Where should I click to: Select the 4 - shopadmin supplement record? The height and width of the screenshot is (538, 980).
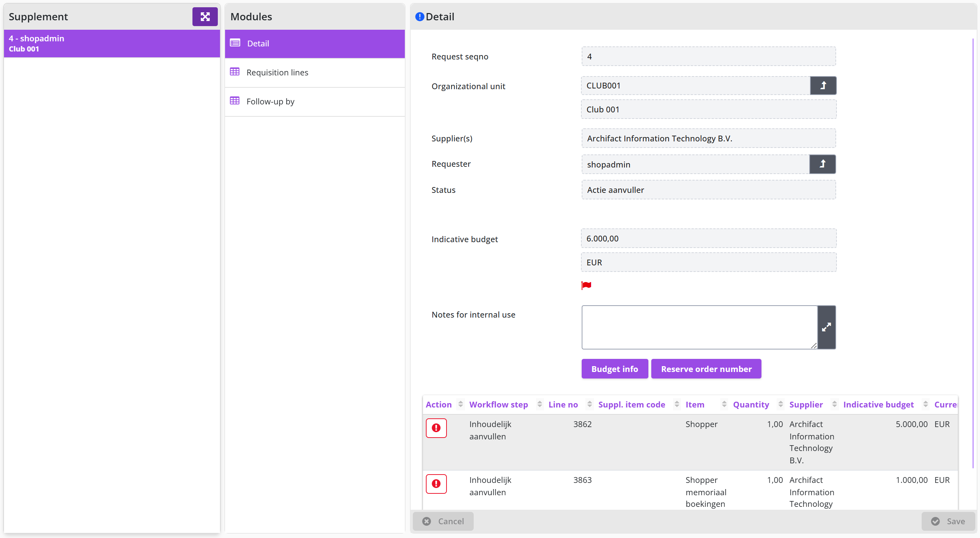112,44
